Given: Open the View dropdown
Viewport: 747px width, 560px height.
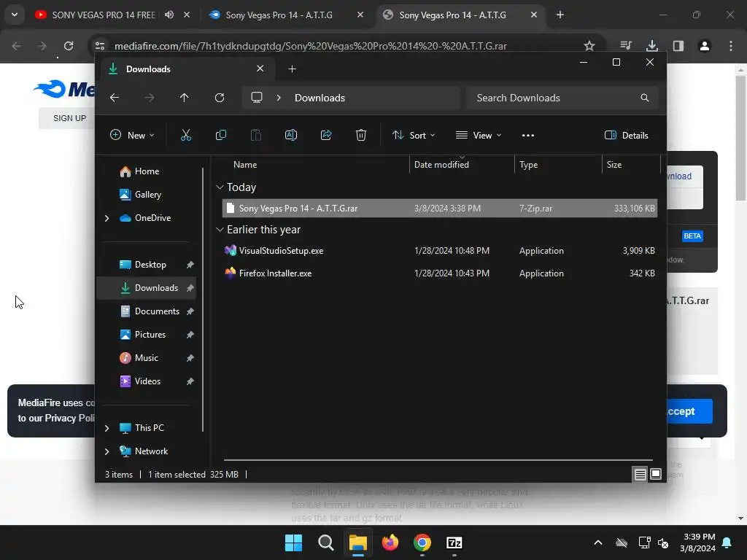Looking at the screenshot, I should click(479, 135).
